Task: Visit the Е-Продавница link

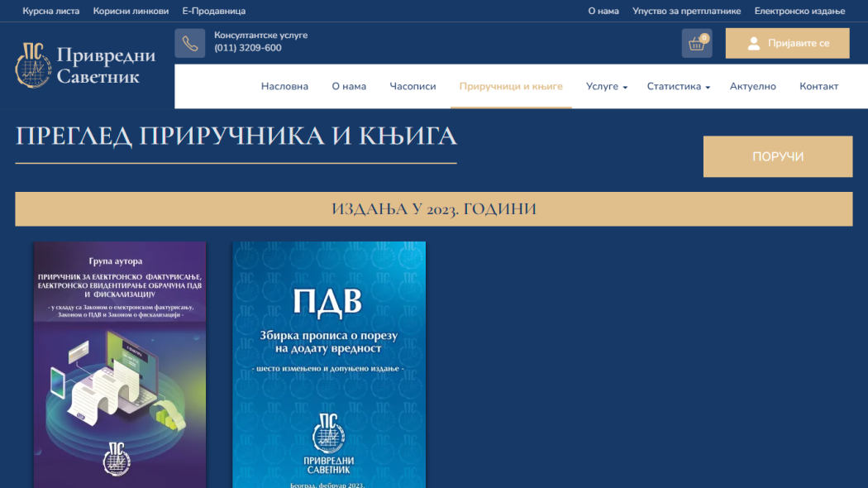Action: [x=213, y=11]
